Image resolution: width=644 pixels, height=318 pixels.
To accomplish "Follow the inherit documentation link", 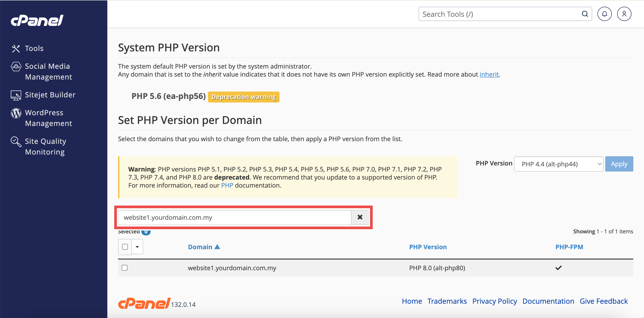I will [489, 74].
